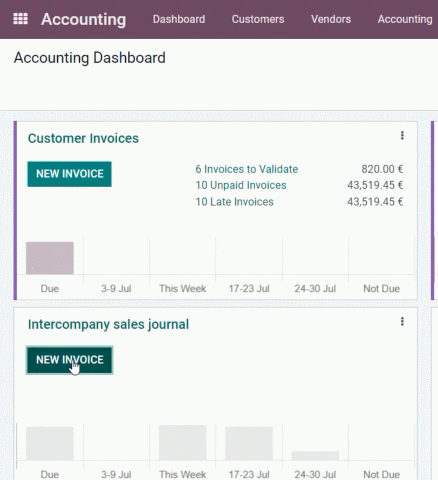
Task: Open 6 Invoices to Validate link
Action: [247, 169]
